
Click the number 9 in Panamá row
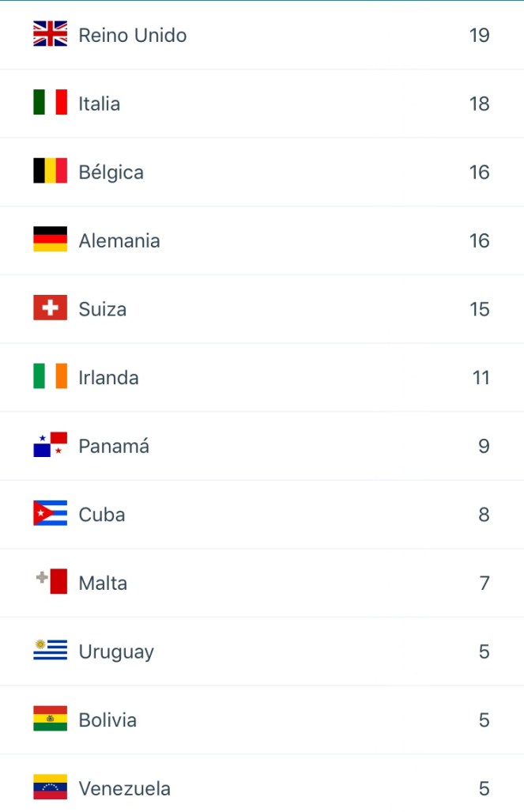pyautogui.click(x=484, y=446)
